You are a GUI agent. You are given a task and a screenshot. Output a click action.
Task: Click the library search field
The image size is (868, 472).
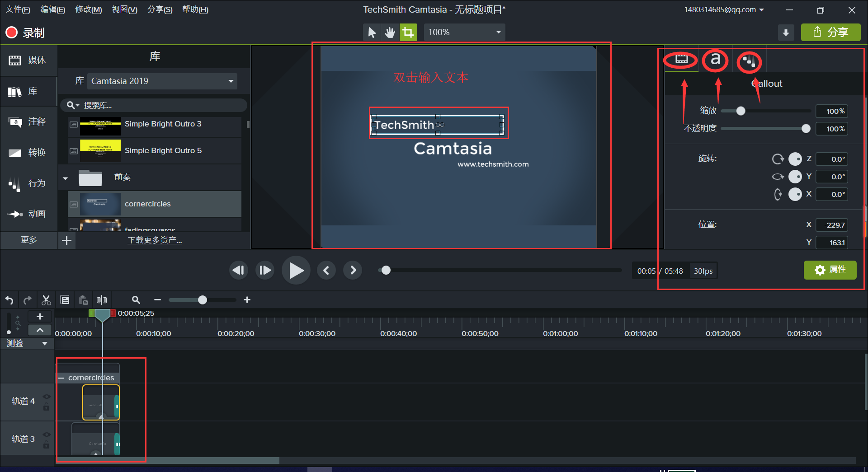(x=154, y=105)
